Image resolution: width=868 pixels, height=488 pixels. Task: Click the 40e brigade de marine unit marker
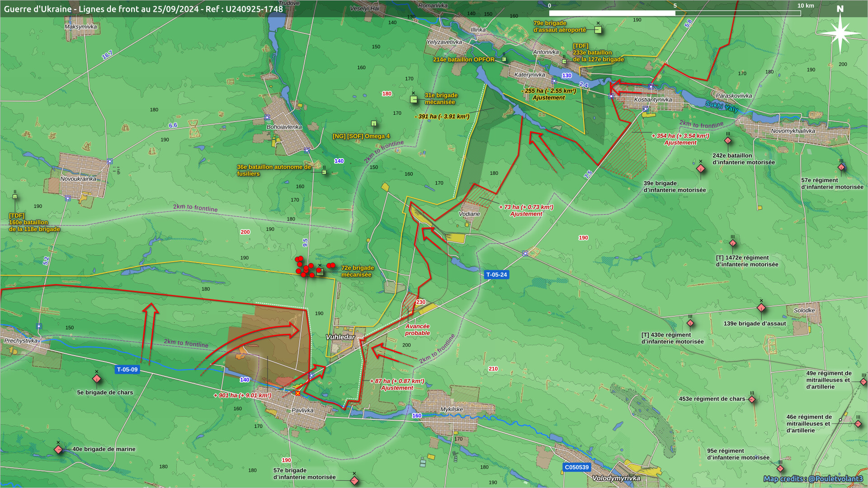(x=58, y=450)
